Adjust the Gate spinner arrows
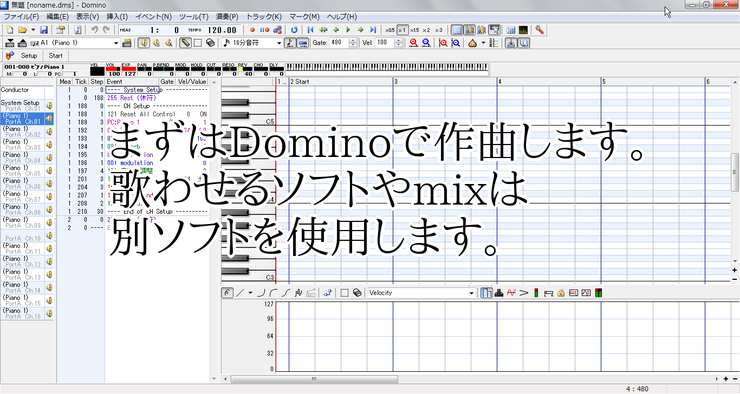The height and width of the screenshot is (394, 740). [353, 42]
